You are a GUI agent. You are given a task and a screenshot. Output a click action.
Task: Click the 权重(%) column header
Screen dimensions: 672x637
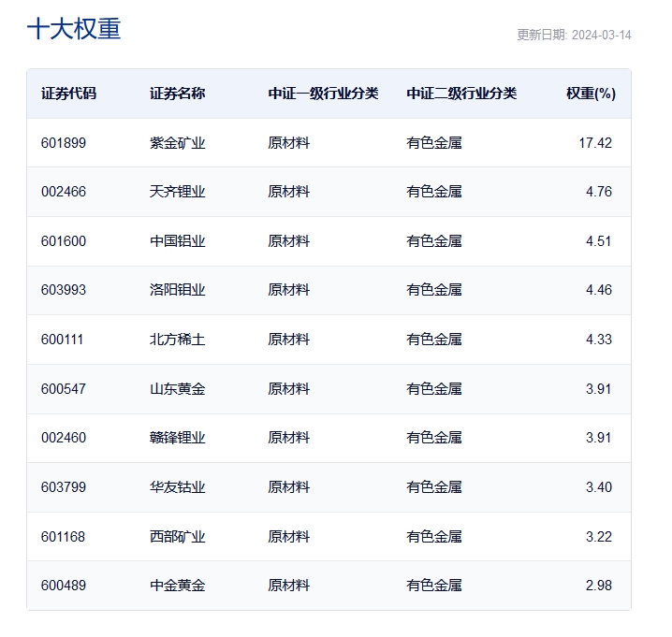point(591,94)
